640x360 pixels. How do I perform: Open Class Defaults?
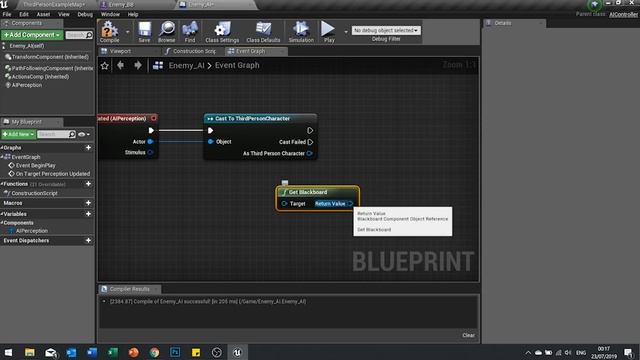(x=263, y=32)
